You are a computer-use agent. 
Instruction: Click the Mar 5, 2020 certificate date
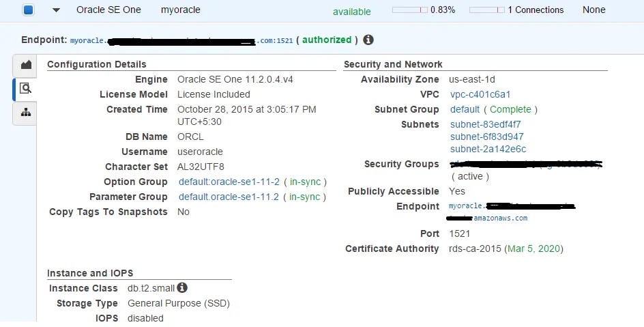coord(534,248)
